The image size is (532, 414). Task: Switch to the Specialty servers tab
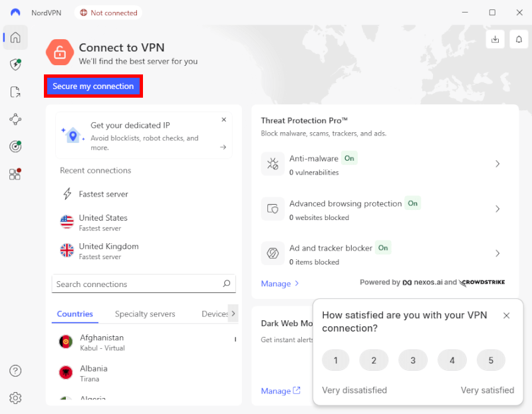(145, 313)
